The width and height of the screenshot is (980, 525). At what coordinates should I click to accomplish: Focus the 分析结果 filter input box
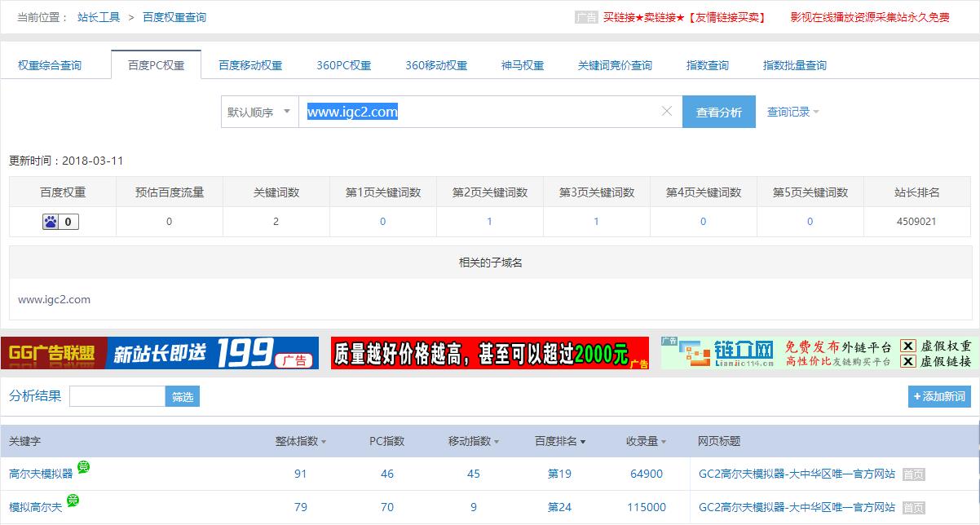117,397
